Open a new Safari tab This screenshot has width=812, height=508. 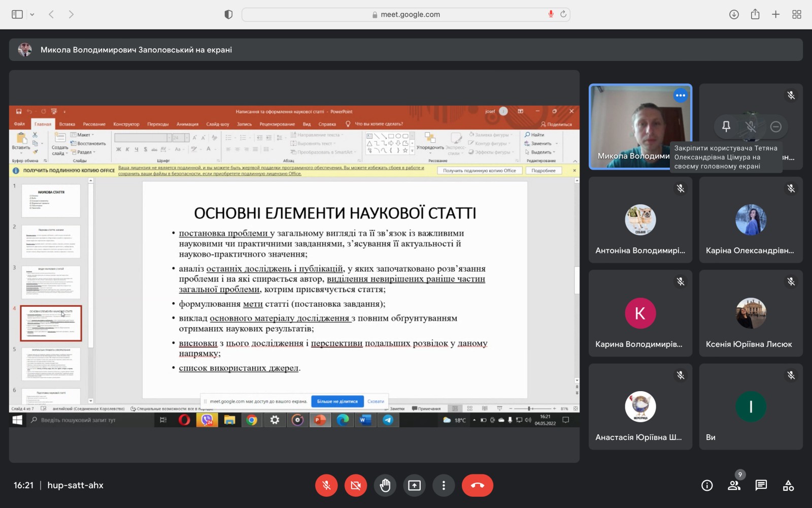point(775,14)
